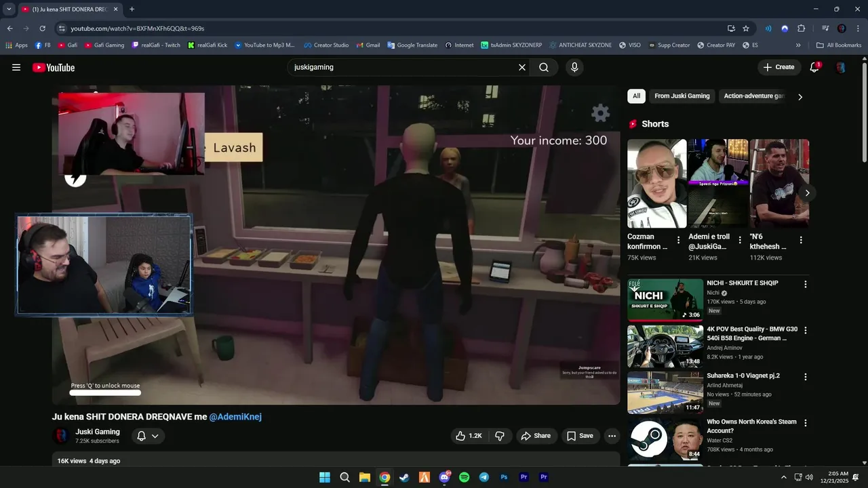This screenshot has height=488, width=868.
Task: Play NICHI - SHKURT E SHQIP video
Action: (x=665, y=300)
